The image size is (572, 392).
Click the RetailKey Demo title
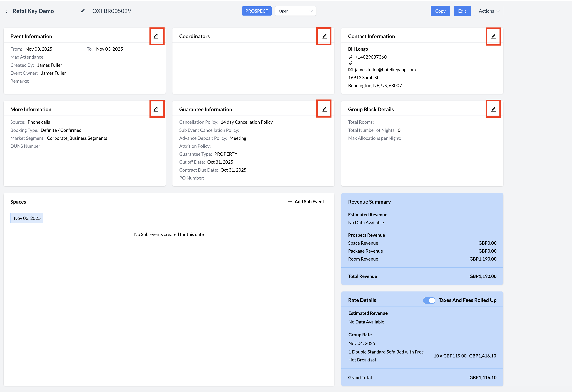coord(33,11)
